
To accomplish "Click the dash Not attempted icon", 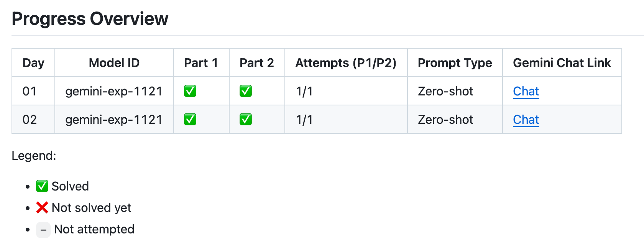I will pos(43,230).
